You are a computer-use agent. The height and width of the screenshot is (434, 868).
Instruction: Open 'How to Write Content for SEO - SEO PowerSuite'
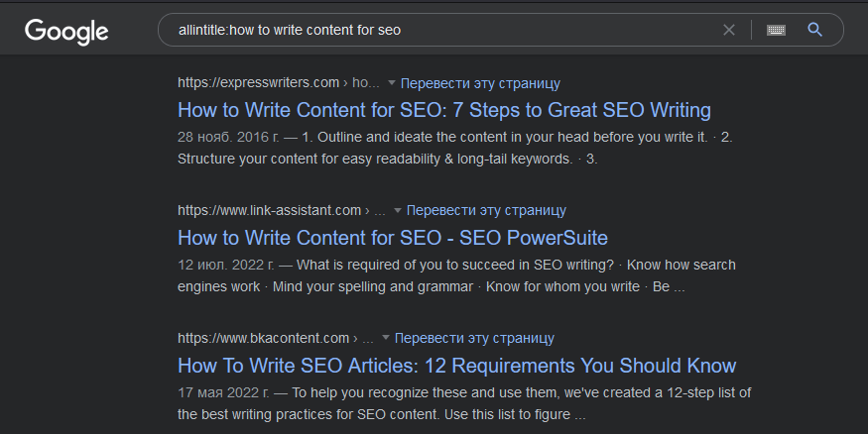pos(393,238)
